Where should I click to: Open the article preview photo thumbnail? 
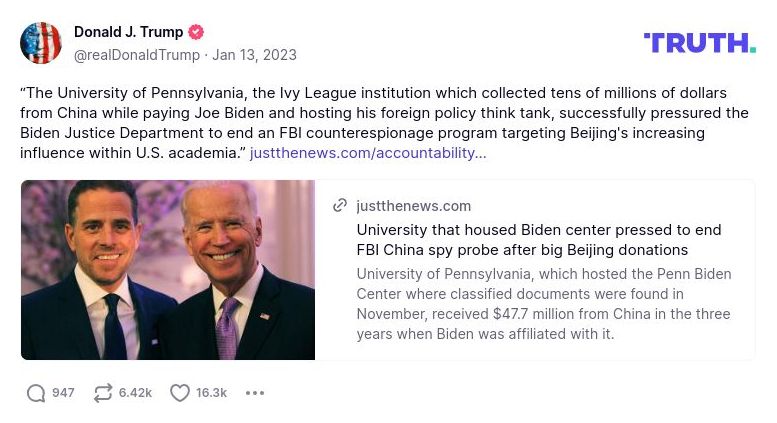click(168, 270)
